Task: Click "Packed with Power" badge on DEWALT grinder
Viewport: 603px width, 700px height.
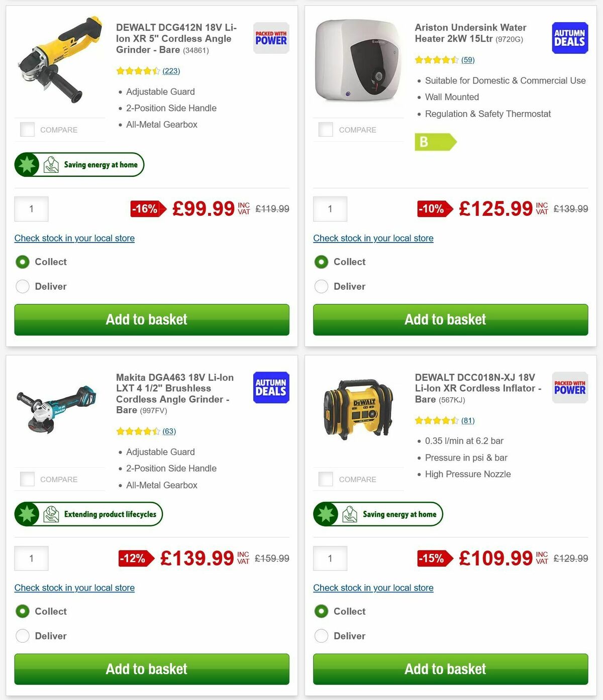Action: point(270,37)
